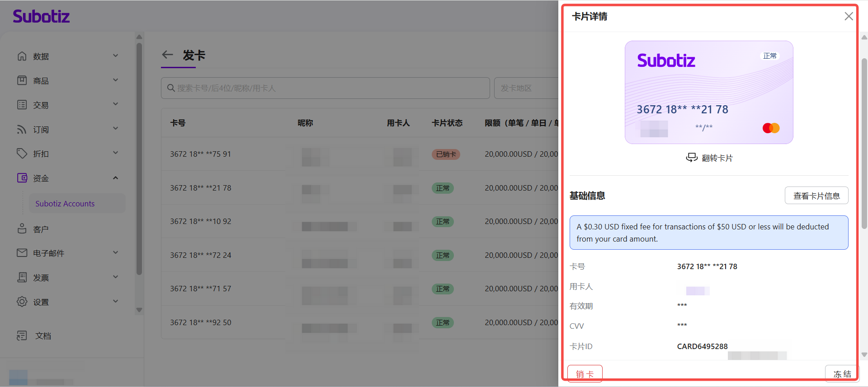The width and height of the screenshot is (868, 387).
Task: Click the 电子邮件 envelope icon
Action: 22,253
